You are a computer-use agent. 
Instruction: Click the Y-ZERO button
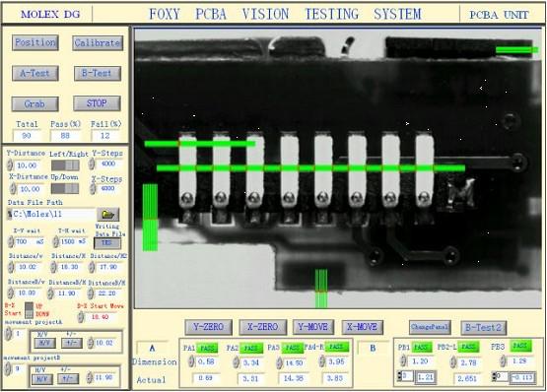click(209, 327)
